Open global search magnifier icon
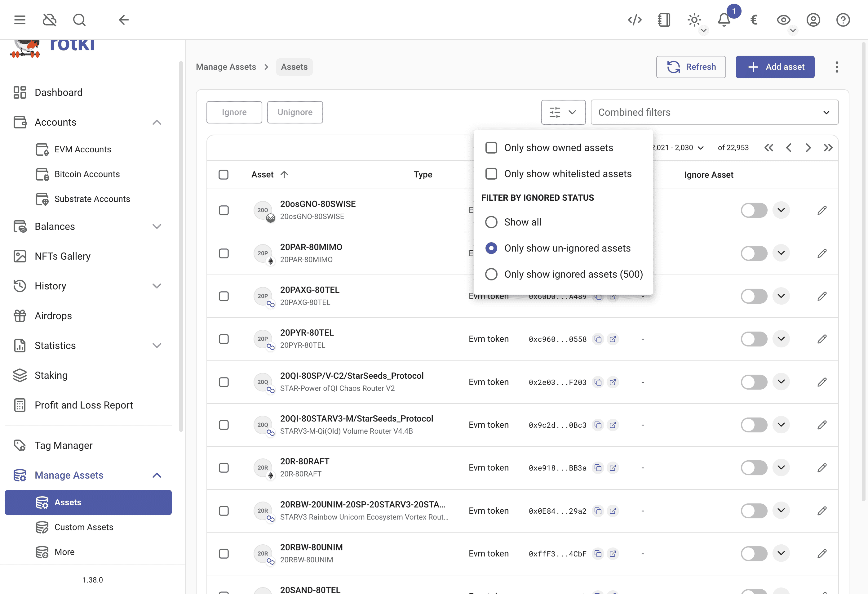The image size is (868, 594). point(79,20)
